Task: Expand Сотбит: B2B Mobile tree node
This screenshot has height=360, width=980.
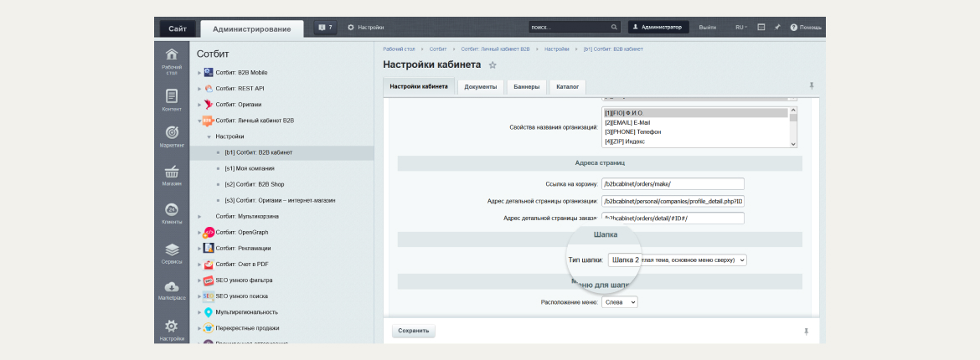Action: coord(199,73)
